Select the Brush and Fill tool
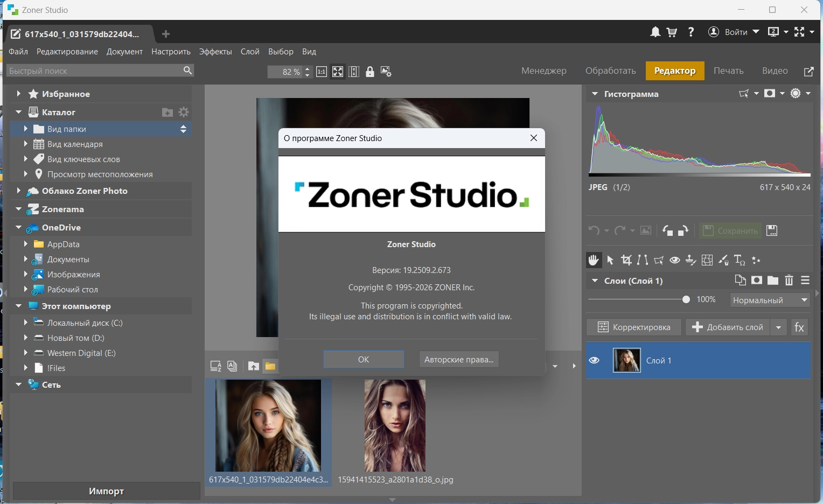 [723, 260]
